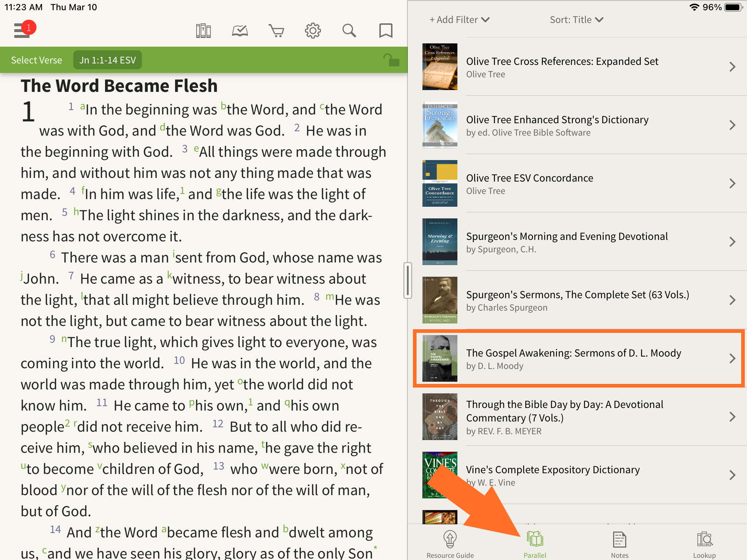Tap the ESV Concordance cover thumbnail
The width and height of the screenshot is (747, 560).
pyautogui.click(x=440, y=183)
